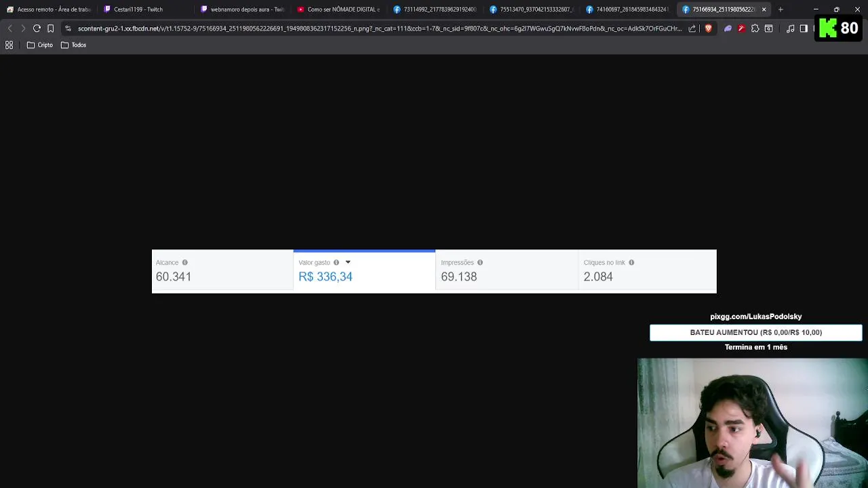Switch to webnamoro depois aura Twitch tab

click(x=243, y=9)
